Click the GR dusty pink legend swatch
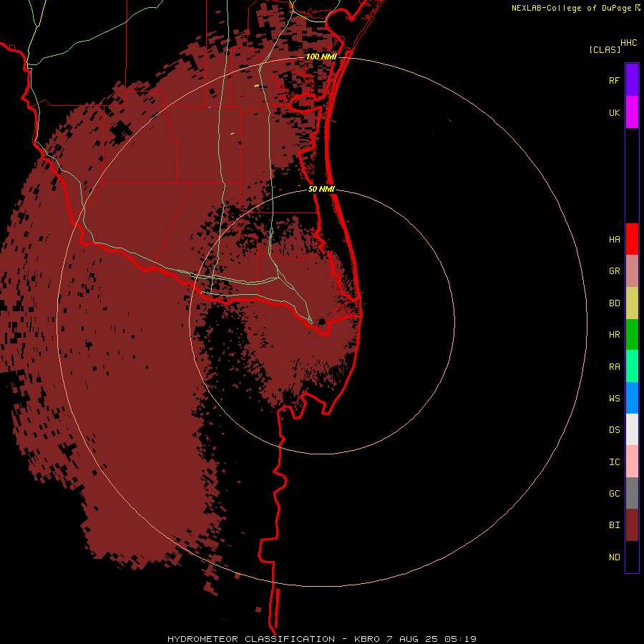Screen dimensions: 644x644 point(632,271)
